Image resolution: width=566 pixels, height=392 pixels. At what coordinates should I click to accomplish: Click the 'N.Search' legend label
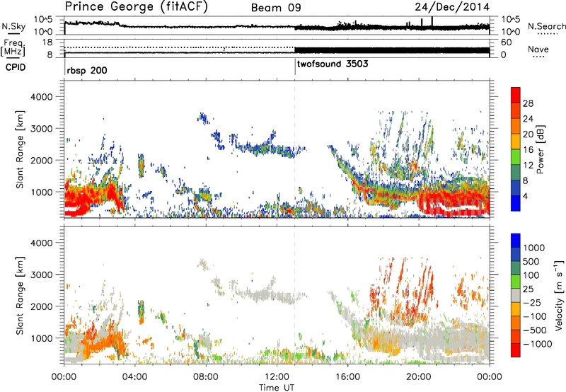point(546,26)
